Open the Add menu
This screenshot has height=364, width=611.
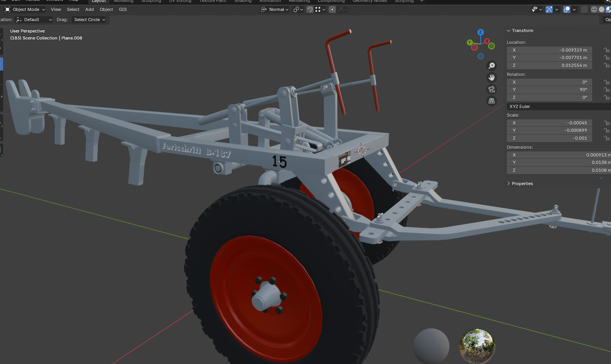(x=90, y=9)
